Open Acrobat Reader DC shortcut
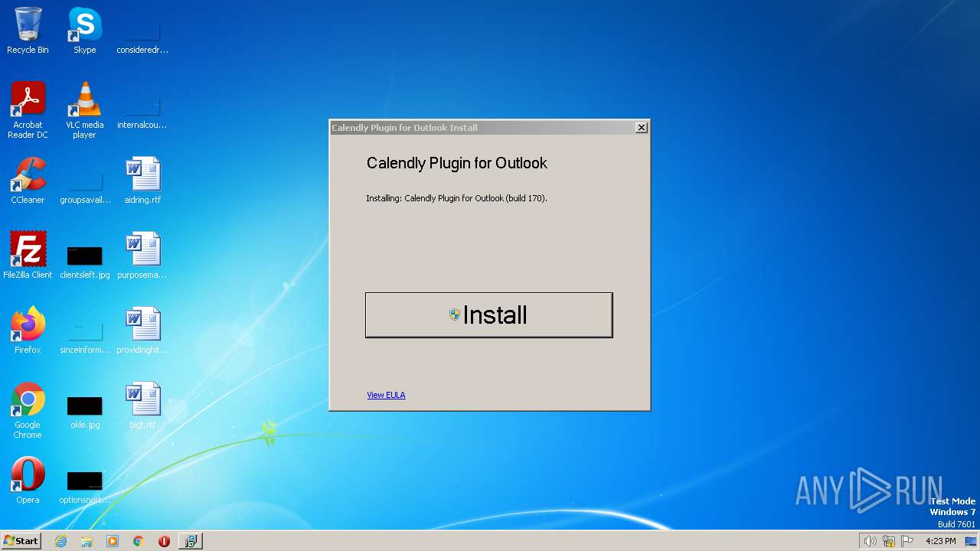The width and height of the screenshot is (980, 551). (x=28, y=110)
